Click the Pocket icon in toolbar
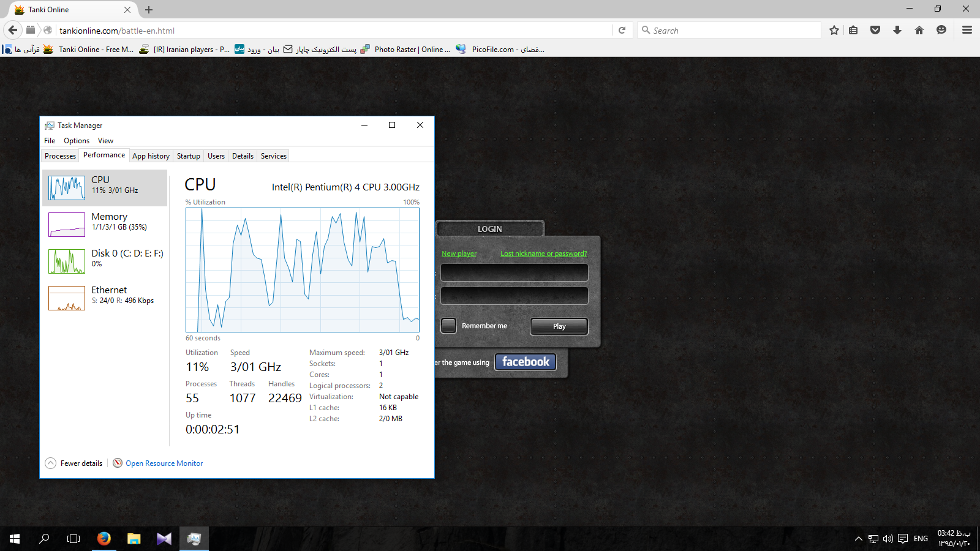 point(875,30)
